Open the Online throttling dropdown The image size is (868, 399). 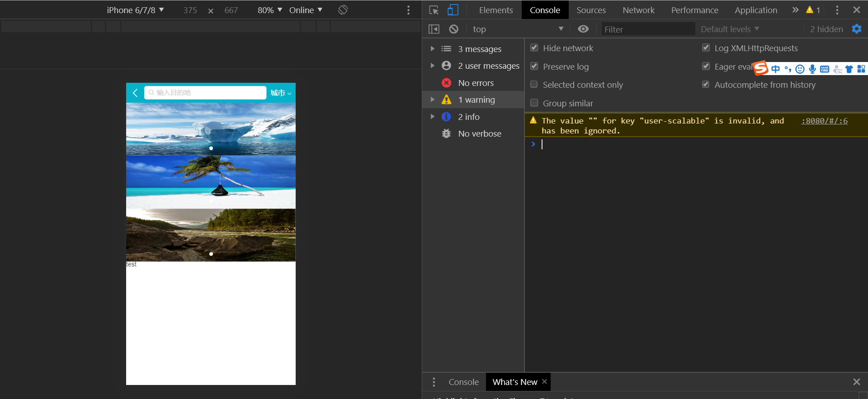point(306,10)
